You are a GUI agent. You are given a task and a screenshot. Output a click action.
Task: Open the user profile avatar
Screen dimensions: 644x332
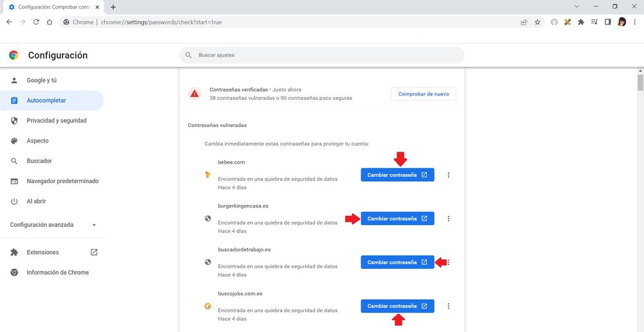[x=621, y=22]
